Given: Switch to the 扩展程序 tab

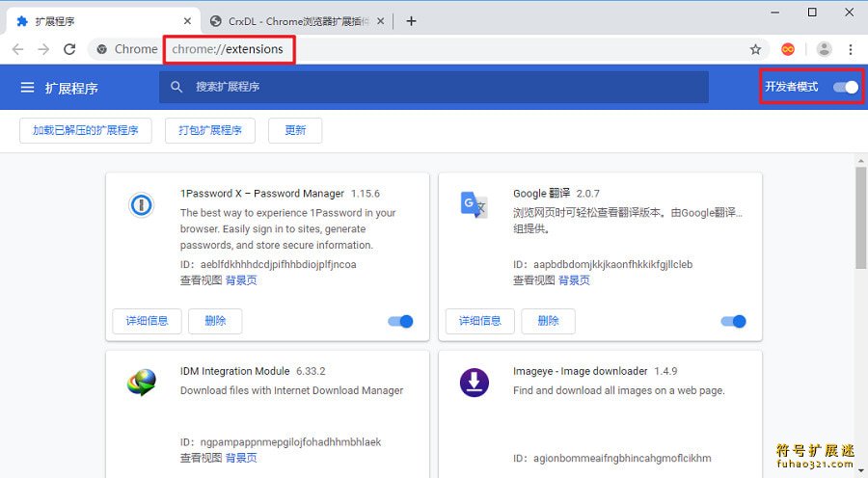Looking at the screenshot, I should [102, 21].
